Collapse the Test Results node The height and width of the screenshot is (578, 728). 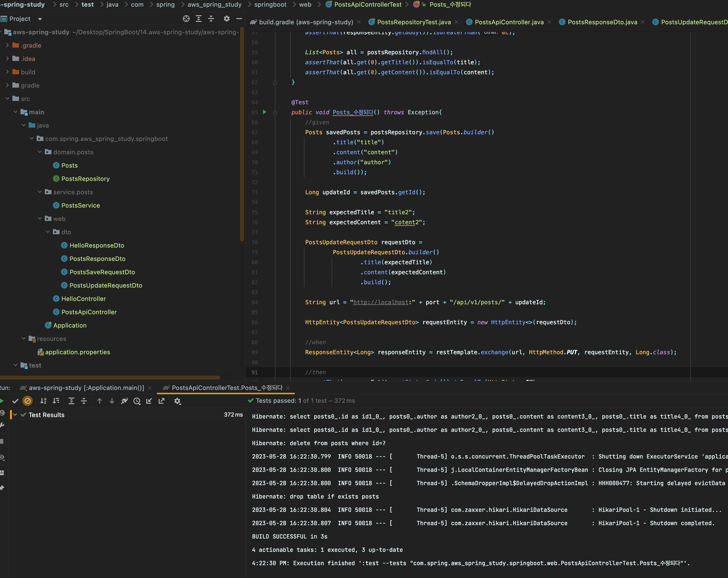15,415
